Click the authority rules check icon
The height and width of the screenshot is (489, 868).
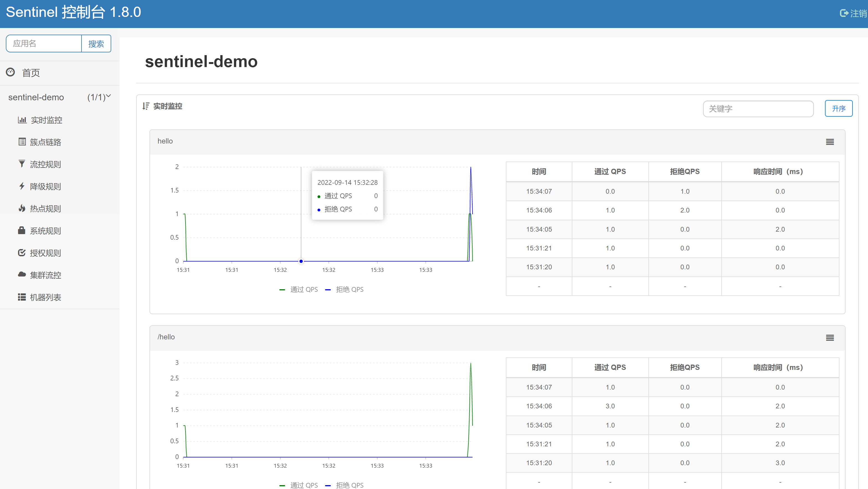tap(22, 252)
